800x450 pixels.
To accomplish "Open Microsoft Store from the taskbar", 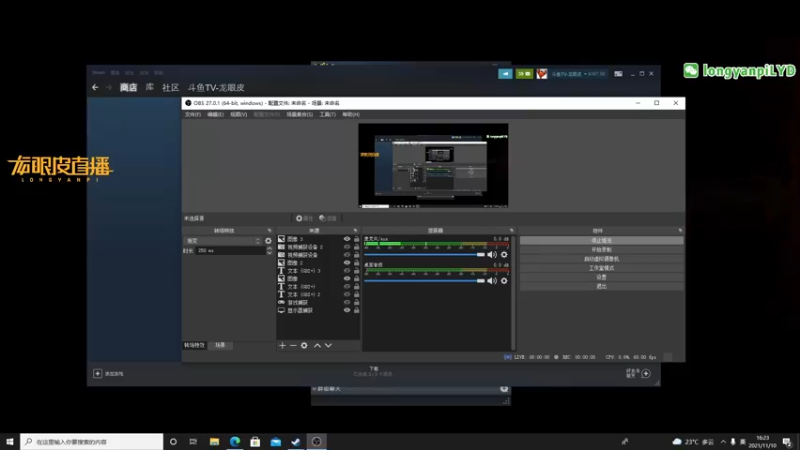I will click(x=255, y=442).
